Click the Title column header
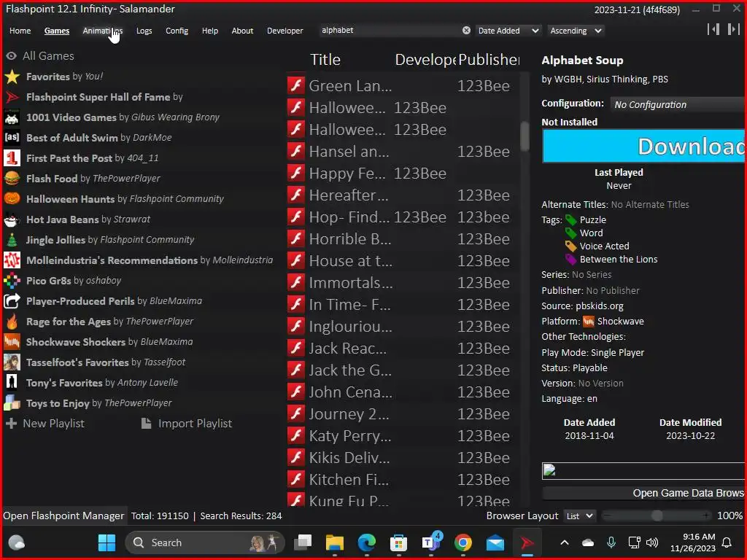 [x=325, y=60]
